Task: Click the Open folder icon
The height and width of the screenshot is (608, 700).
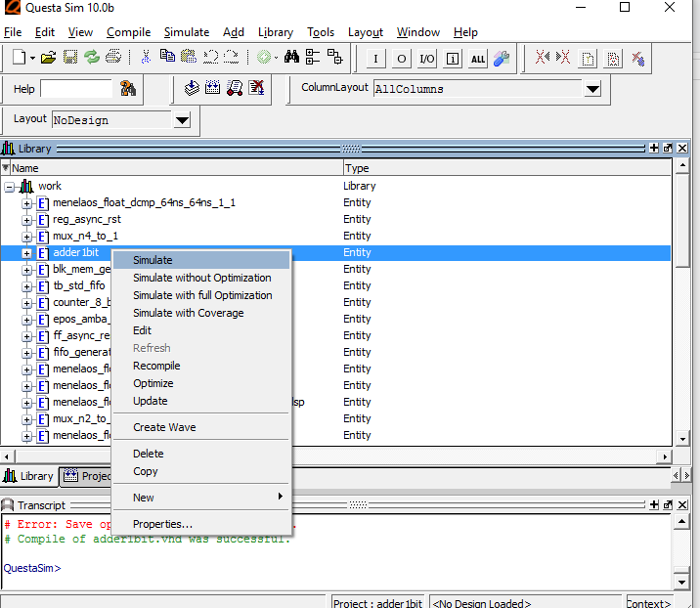Action: pos(48,57)
